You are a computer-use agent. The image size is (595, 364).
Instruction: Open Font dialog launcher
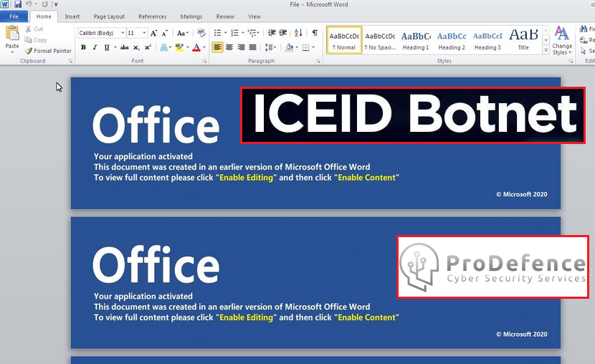coord(204,61)
